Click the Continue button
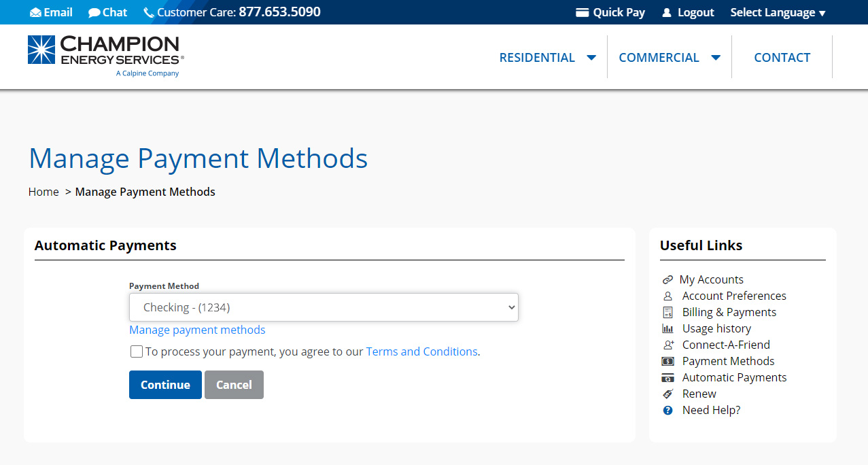This screenshot has width=868, height=465. click(x=165, y=385)
